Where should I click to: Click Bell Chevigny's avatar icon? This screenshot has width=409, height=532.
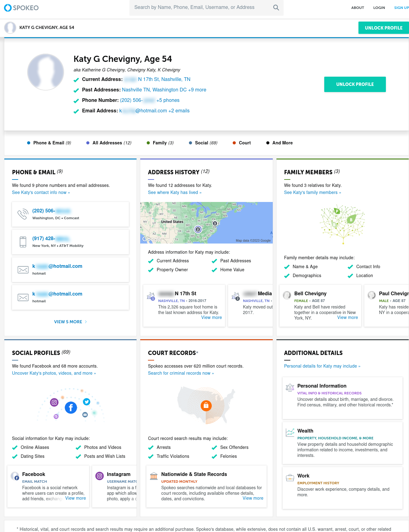click(x=287, y=295)
